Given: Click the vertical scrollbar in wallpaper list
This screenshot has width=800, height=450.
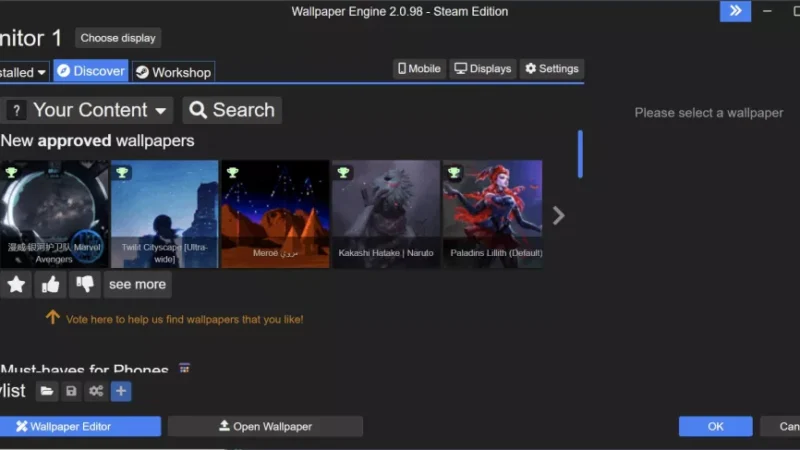Looking at the screenshot, I should 580,154.
